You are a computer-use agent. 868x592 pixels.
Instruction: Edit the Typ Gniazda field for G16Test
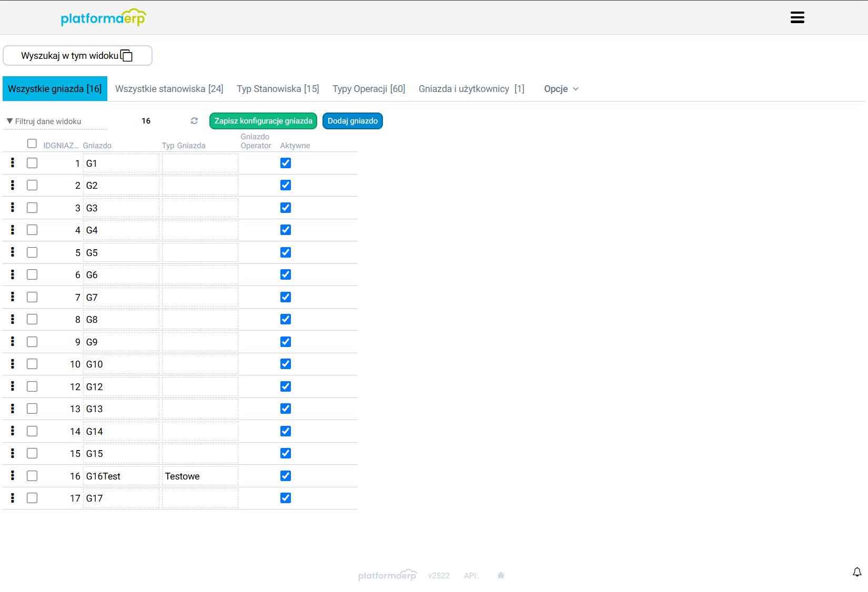click(200, 476)
